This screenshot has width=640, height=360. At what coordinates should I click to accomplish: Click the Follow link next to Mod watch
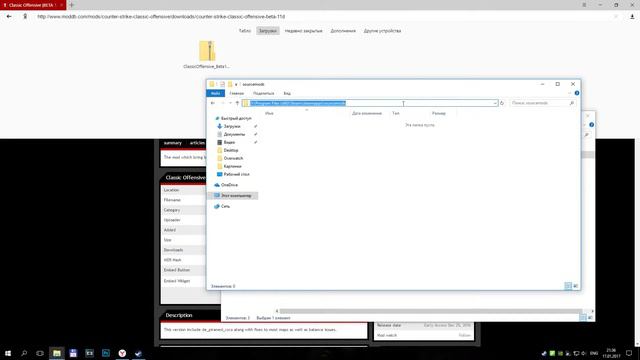click(x=464, y=335)
